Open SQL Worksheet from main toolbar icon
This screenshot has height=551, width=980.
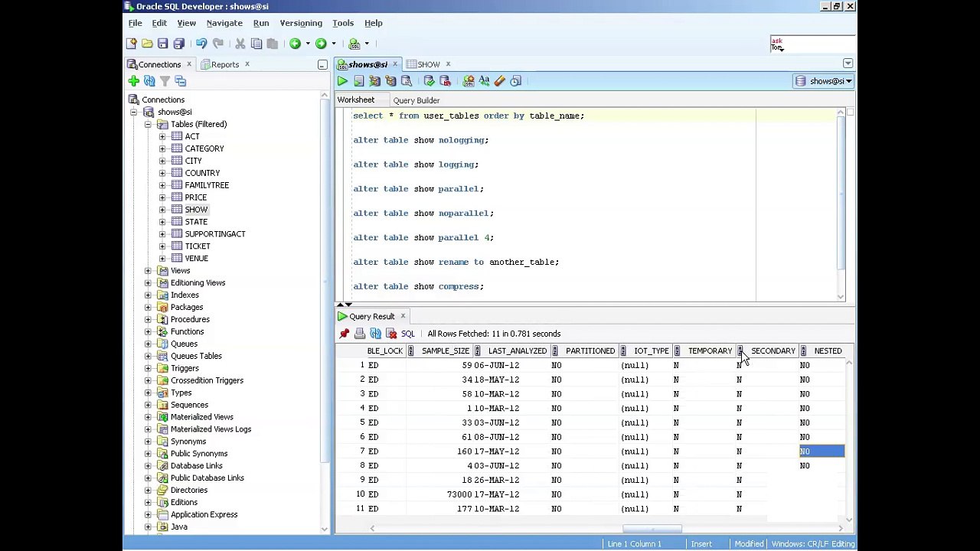(354, 44)
